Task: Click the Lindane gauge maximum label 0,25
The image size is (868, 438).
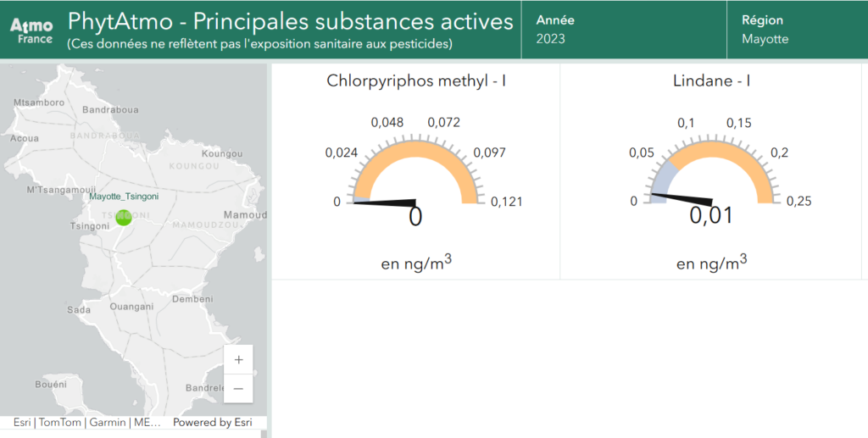Action: (x=798, y=202)
